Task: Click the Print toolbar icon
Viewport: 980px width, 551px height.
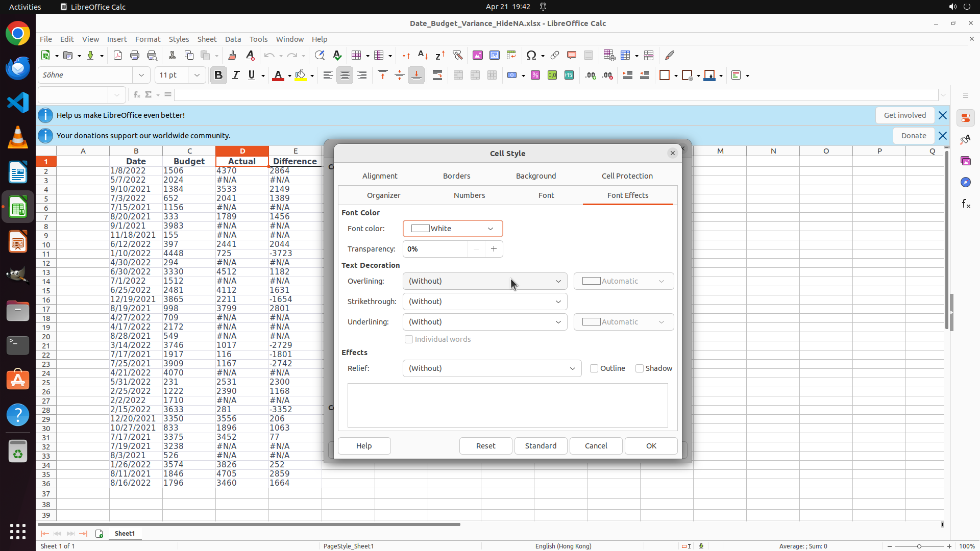Action: (x=135, y=55)
